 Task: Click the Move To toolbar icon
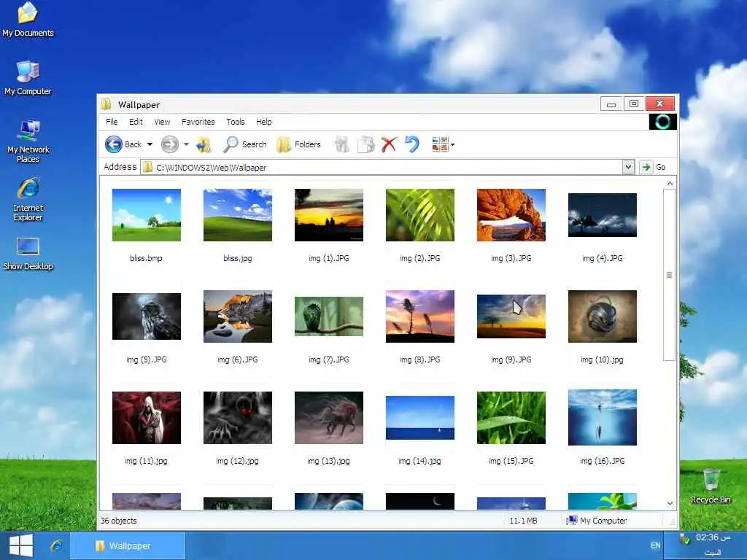342,144
